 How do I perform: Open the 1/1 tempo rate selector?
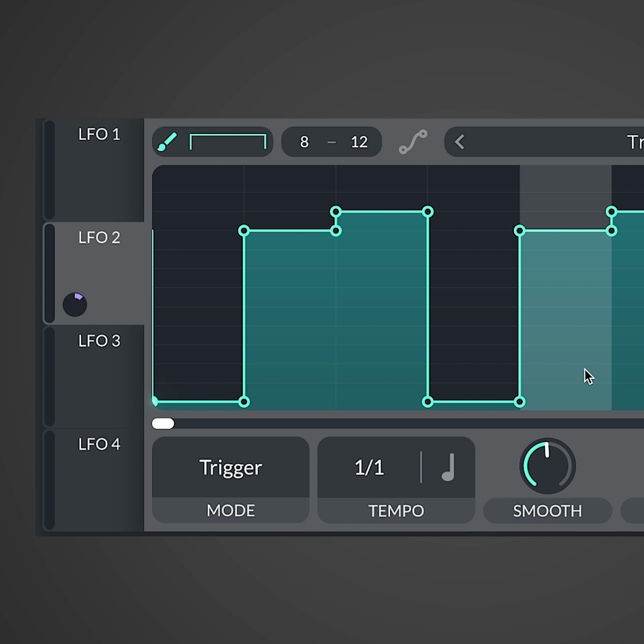[369, 467]
